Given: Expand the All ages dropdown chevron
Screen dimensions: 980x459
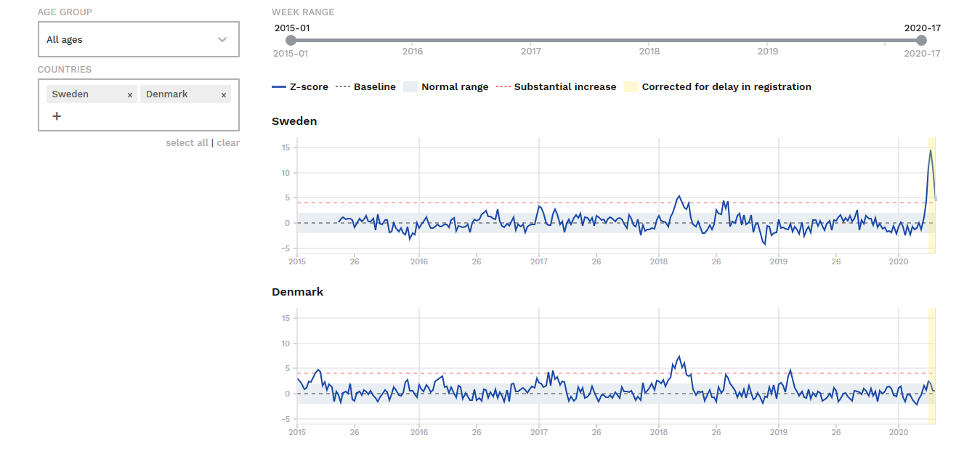Looking at the screenshot, I should tap(222, 40).
